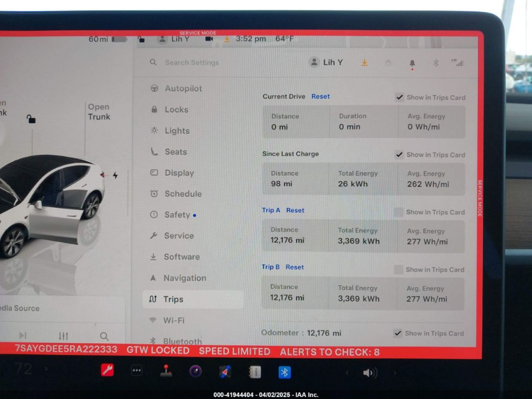Check Trip B Show in Trips Card
This screenshot has width=532, height=399.
click(x=398, y=269)
